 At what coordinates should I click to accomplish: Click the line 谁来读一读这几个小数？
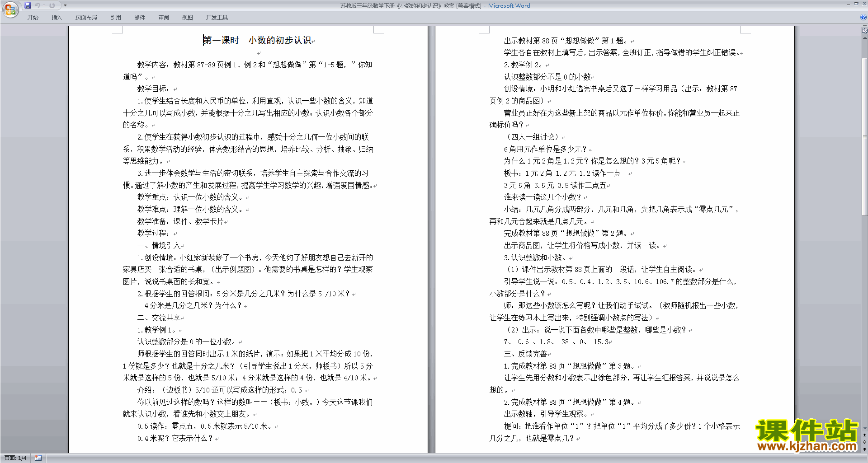542,197
